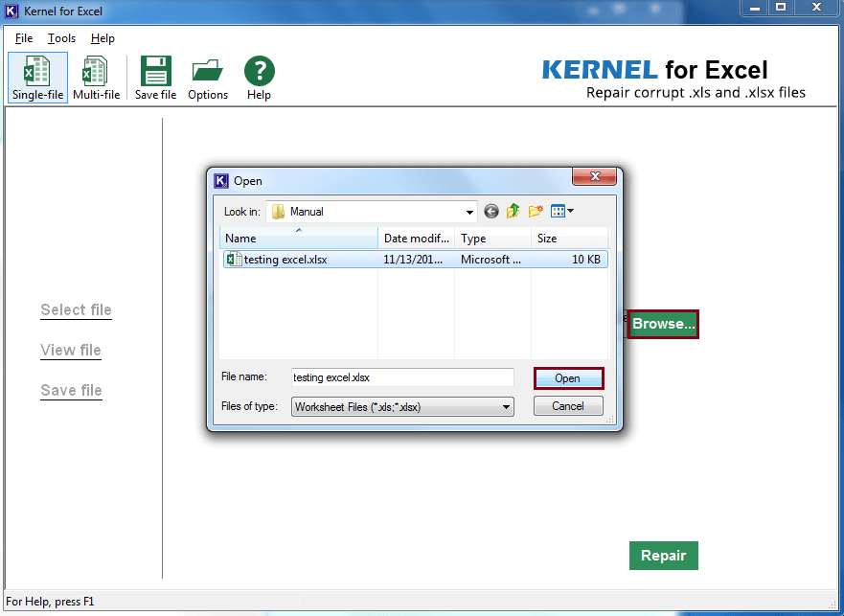The width and height of the screenshot is (844, 616).
Task: Create a new folder in dialog
Action: point(536,211)
